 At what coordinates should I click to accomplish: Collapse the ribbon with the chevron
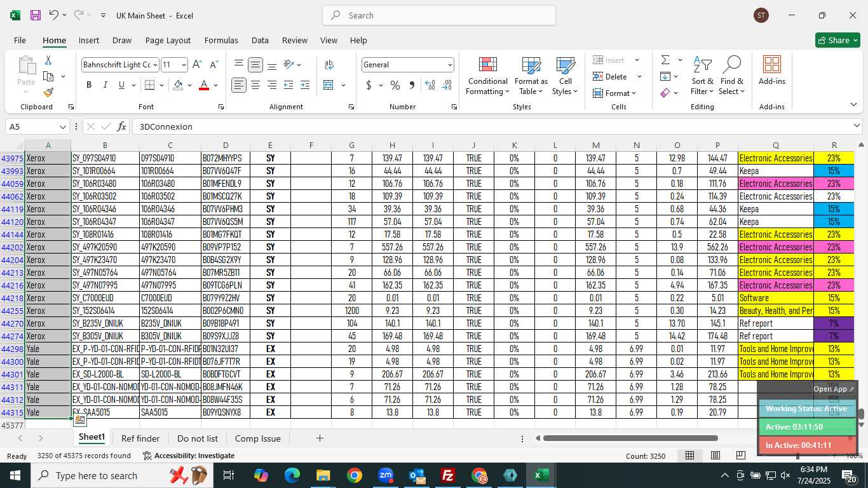(x=853, y=105)
